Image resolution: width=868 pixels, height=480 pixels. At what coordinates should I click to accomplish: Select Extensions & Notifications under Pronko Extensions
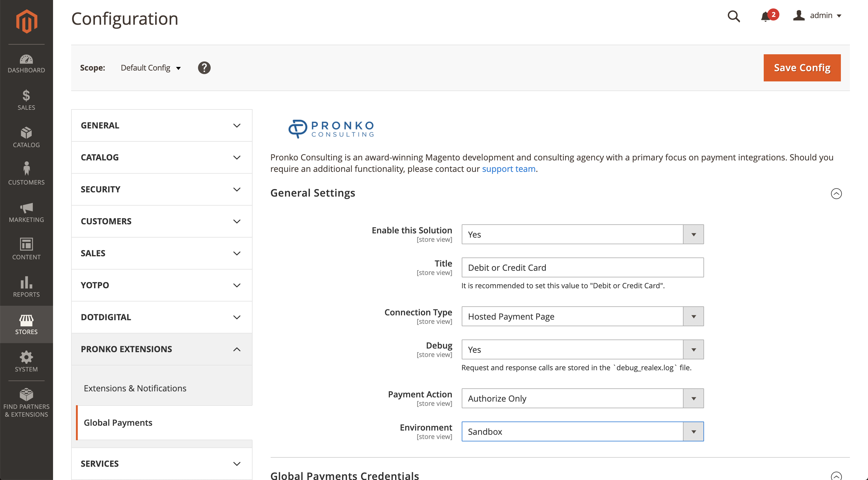[x=135, y=388]
